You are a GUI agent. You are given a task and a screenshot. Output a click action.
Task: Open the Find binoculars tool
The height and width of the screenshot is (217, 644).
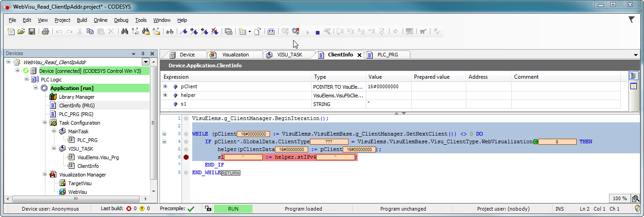click(x=124, y=31)
